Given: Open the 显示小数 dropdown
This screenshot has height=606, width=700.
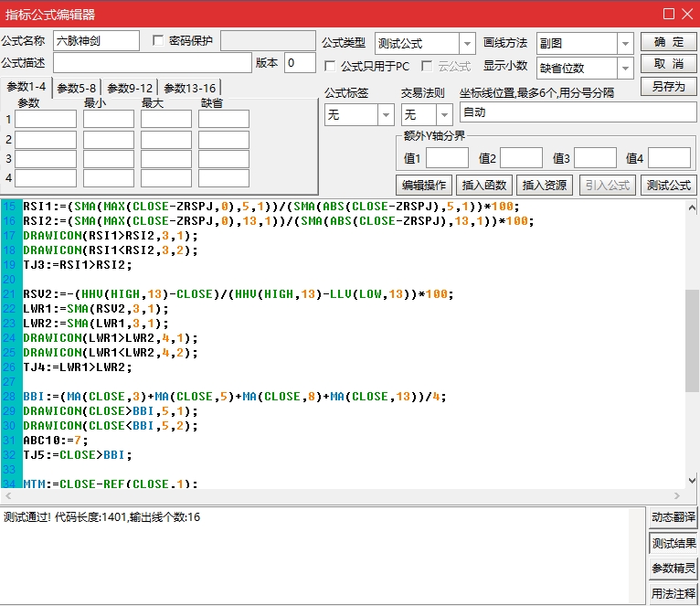Looking at the screenshot, I should coord(625,68).
